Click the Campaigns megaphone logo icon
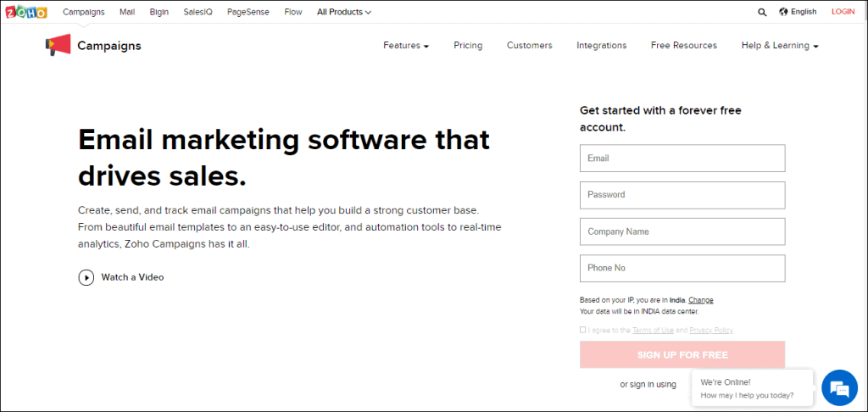 (58, 46)
